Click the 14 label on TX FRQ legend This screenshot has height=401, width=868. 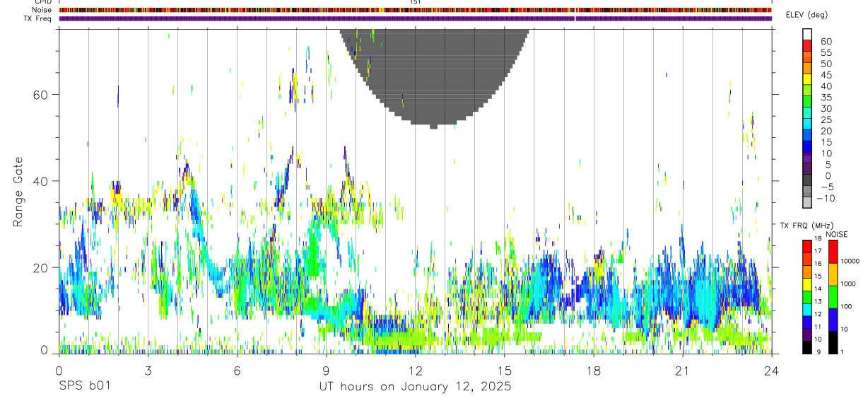(x=818, y=289)
